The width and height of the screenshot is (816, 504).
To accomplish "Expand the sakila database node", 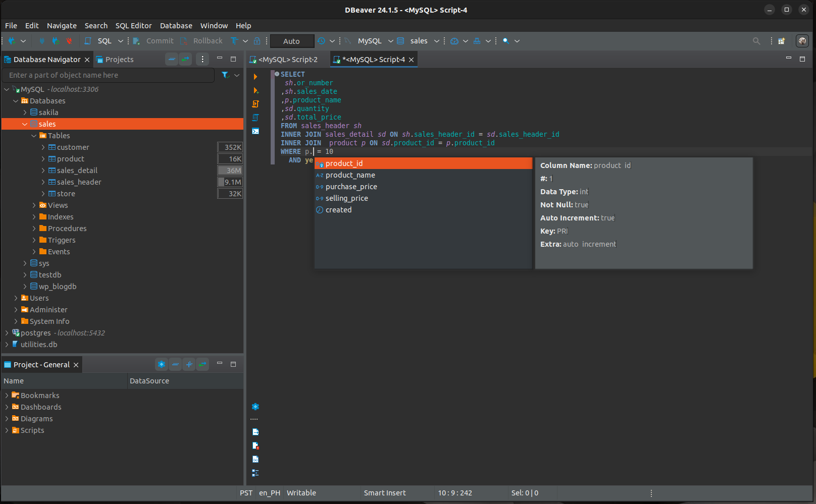I will click(25, 113).
